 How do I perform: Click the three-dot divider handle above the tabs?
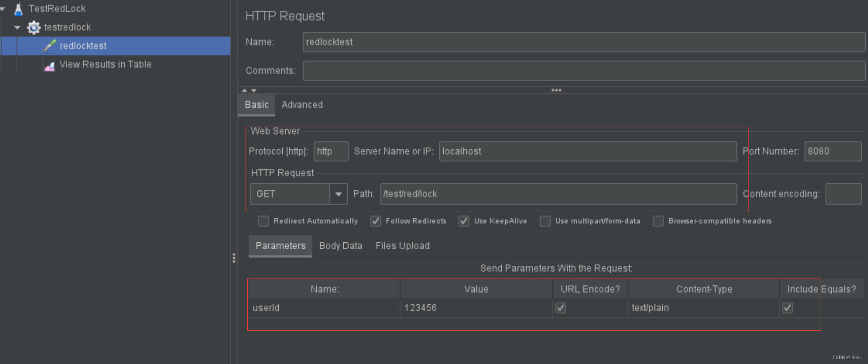[x=556, y=90]
